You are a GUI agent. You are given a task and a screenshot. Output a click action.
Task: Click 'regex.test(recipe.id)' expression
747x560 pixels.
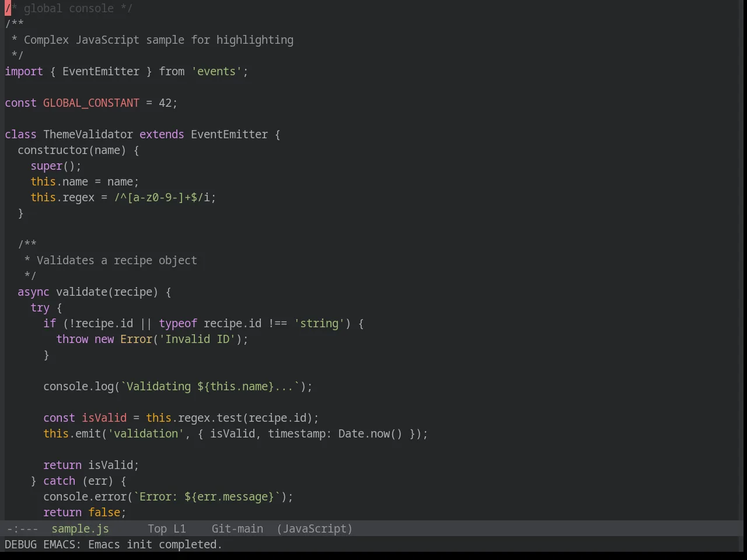[245, 418]
